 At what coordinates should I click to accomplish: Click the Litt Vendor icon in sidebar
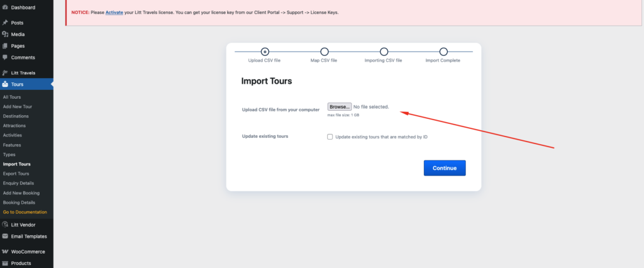point(6,225)
